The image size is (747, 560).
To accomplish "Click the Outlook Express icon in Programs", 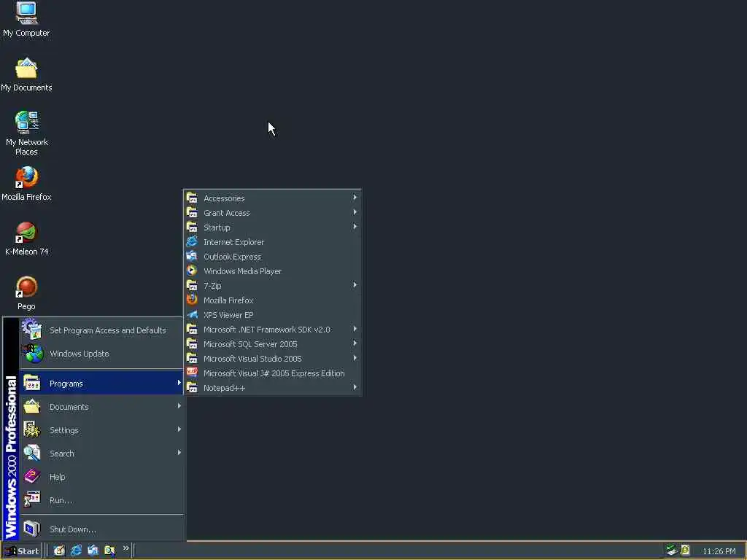I will [x=192, y=256].
